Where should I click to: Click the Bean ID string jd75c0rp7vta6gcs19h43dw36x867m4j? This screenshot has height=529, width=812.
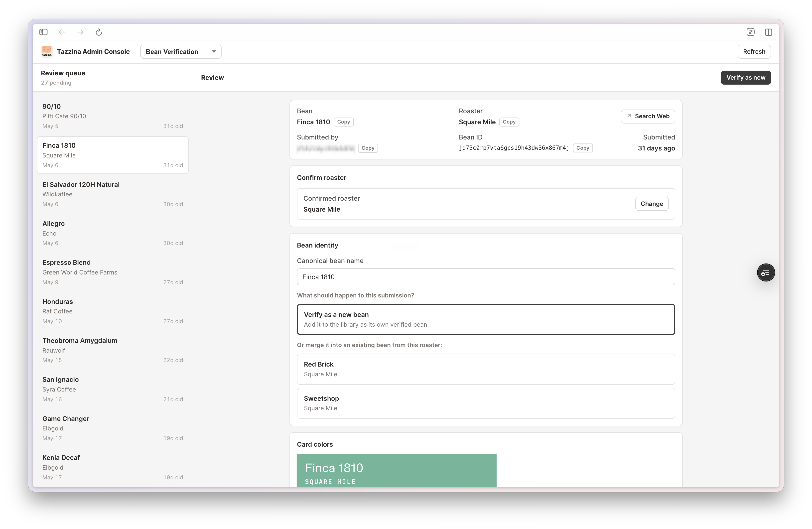(x=514, y=148)
